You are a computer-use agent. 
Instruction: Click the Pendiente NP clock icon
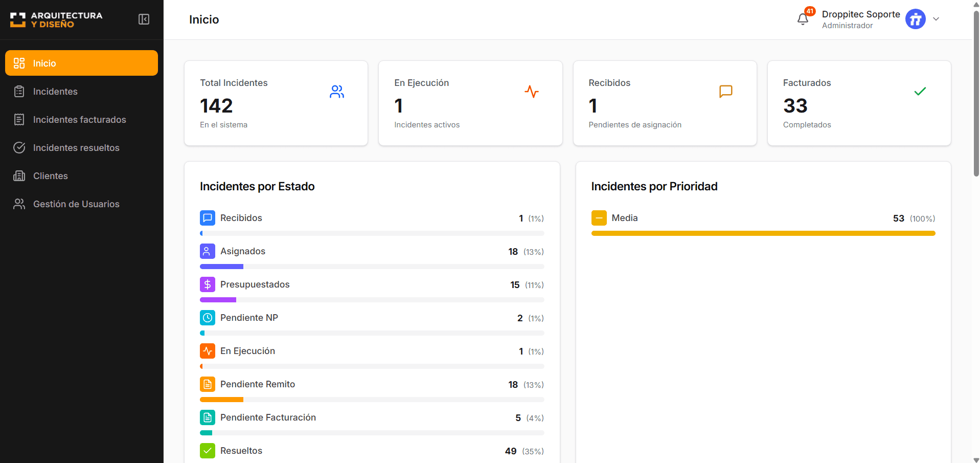pos(208,318)
